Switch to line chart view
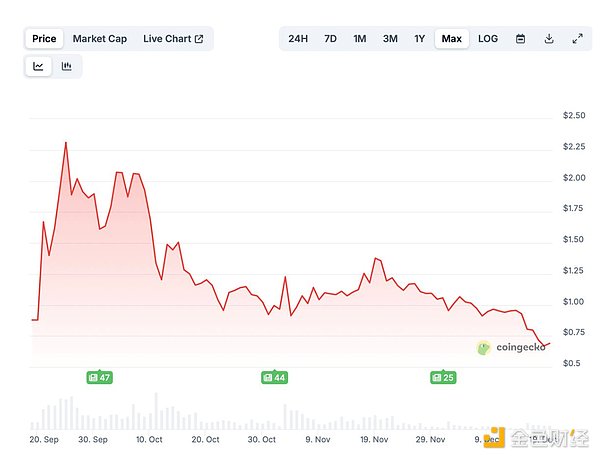The image size is (600, 459). pyautogui.click(x=38, y=67)
